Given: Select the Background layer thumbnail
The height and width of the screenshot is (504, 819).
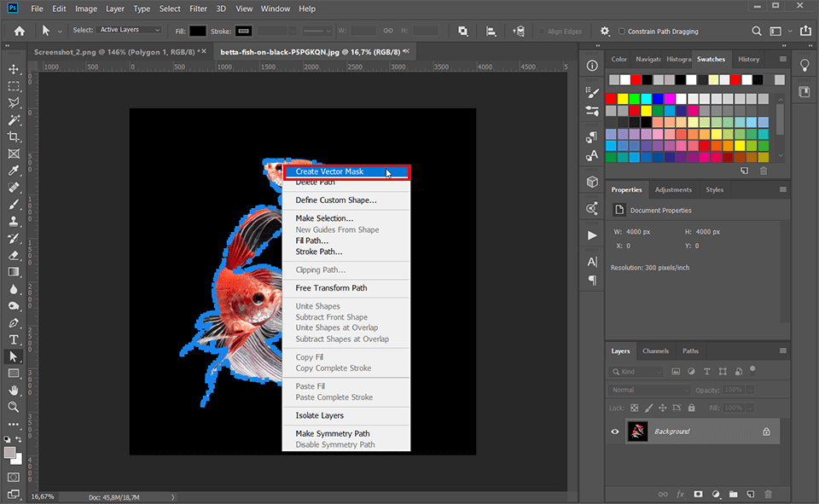Looking at the screenshot, I should tap(637, 432).
